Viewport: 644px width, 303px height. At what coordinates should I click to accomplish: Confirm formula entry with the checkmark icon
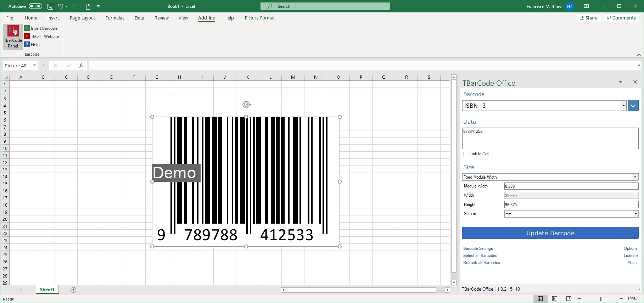tap(68, 66)
